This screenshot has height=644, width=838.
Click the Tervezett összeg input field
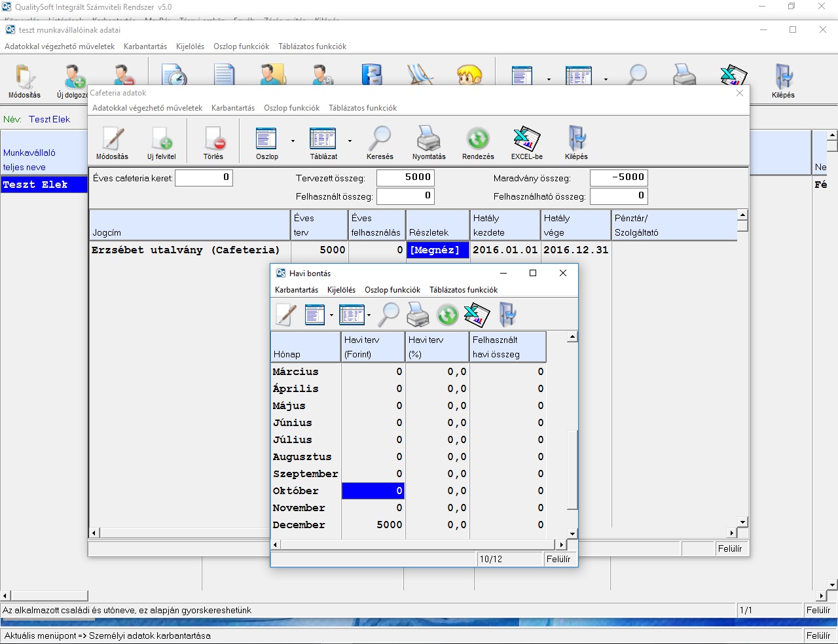click(406, 177)
